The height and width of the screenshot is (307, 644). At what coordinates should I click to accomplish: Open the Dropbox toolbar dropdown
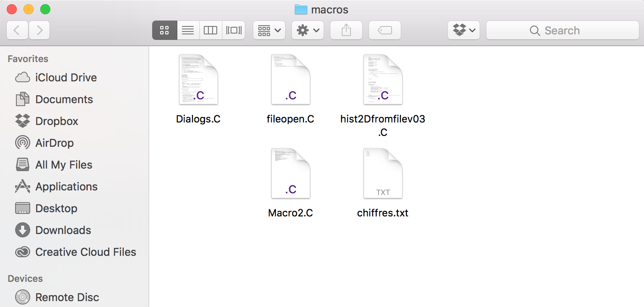point(464,30)
